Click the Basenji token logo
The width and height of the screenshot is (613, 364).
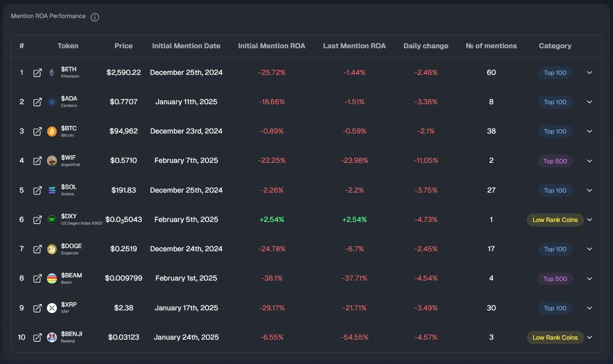[52, 337]
